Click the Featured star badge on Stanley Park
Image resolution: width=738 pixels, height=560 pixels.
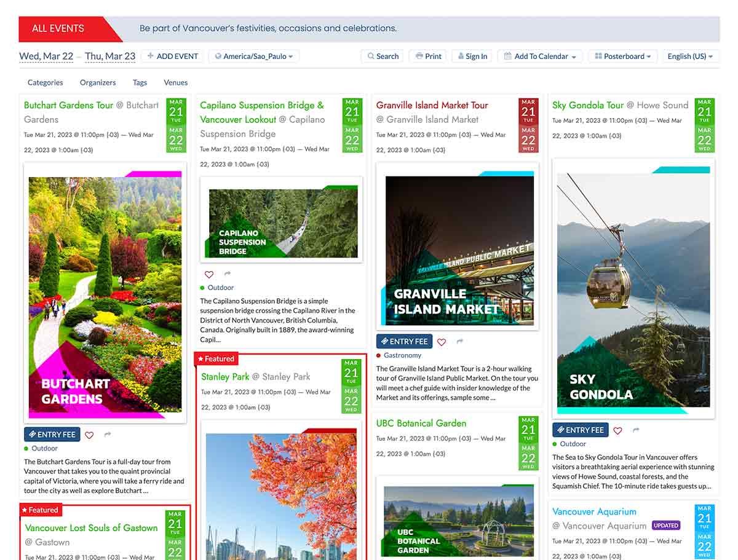click(x=216, y=358)
